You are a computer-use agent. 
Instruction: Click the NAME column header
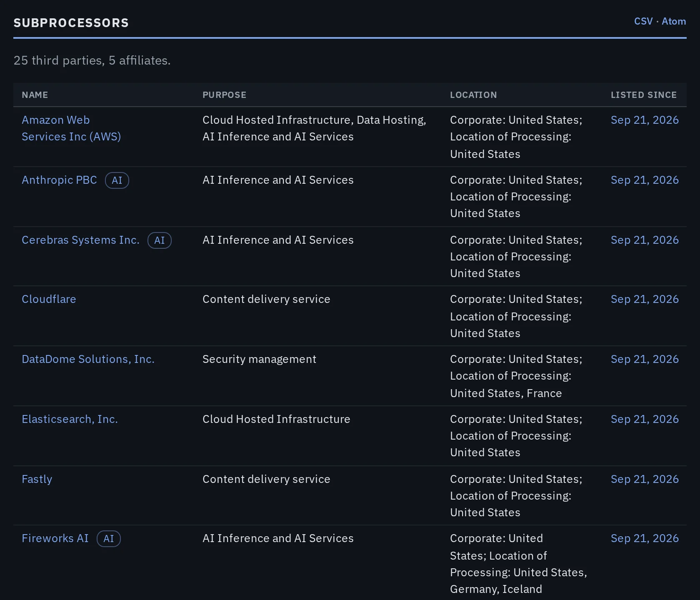click(35, 95)
